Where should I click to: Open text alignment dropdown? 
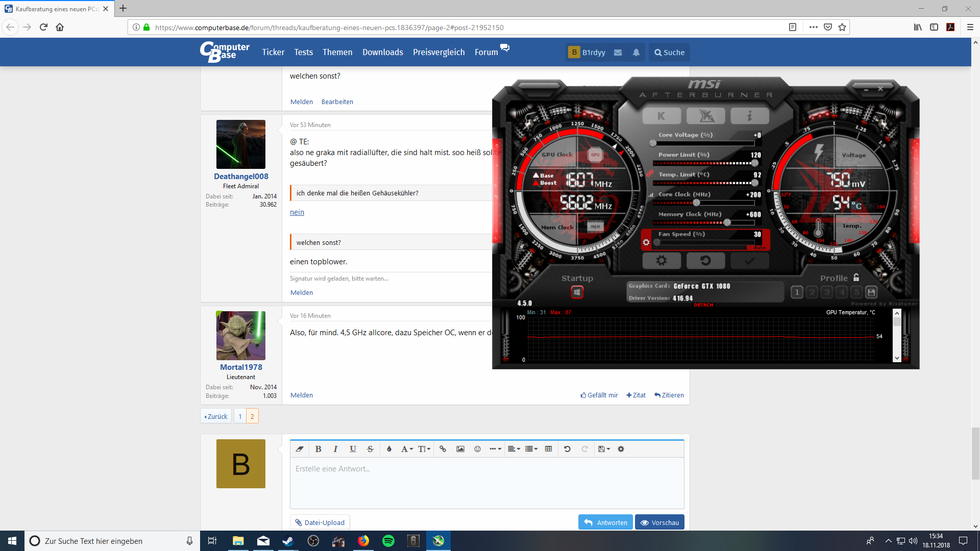(514, 449)
